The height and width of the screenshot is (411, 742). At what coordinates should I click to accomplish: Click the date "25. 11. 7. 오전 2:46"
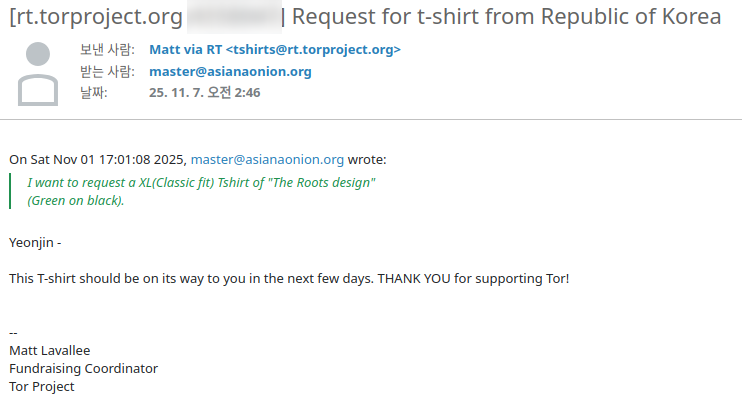pos(205,92)
